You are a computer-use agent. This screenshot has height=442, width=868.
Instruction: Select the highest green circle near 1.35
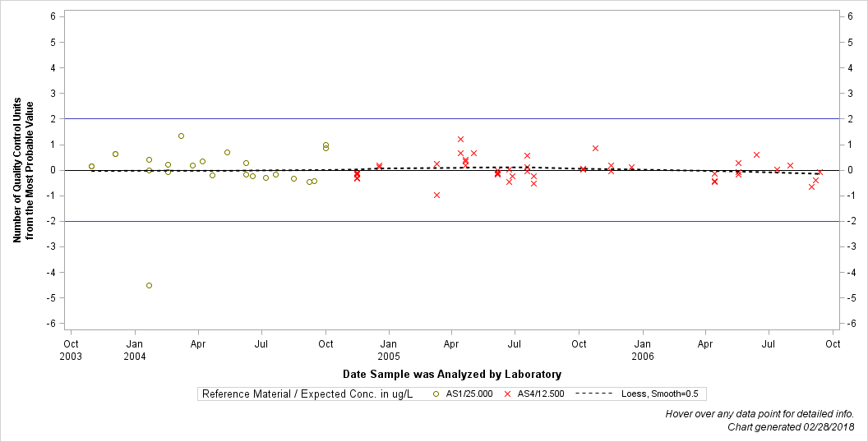click(x=181, y=136)
